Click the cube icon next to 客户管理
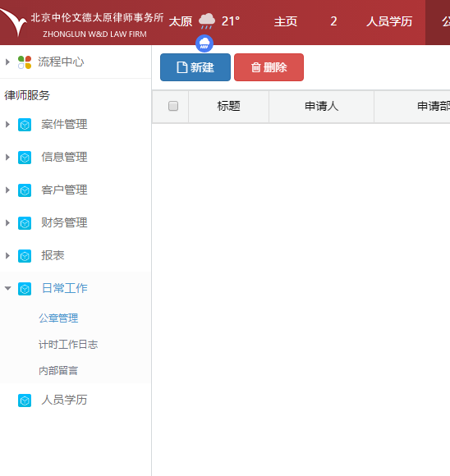 tap(25, 190)
